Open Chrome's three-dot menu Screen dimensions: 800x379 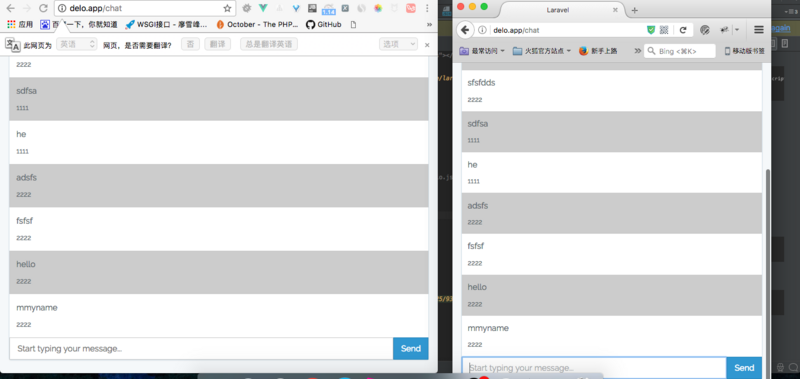pos(427,8)
